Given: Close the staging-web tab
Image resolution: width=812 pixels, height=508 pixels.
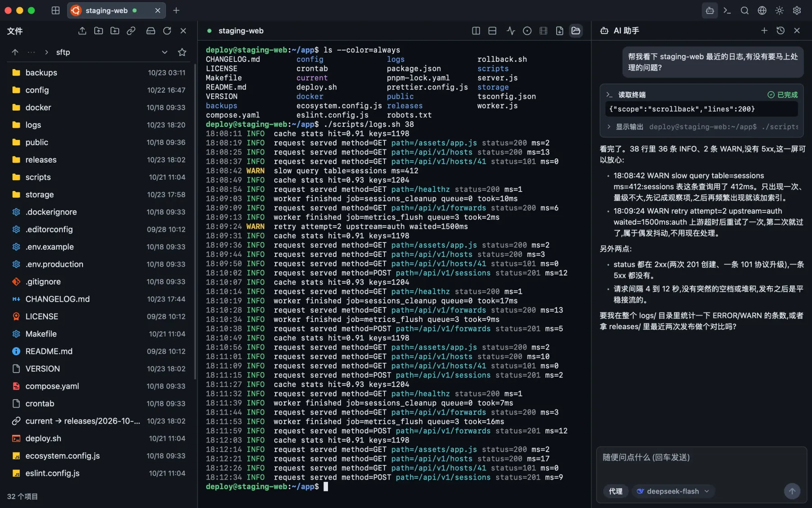Looking at the screenshot, I should 157,10.
